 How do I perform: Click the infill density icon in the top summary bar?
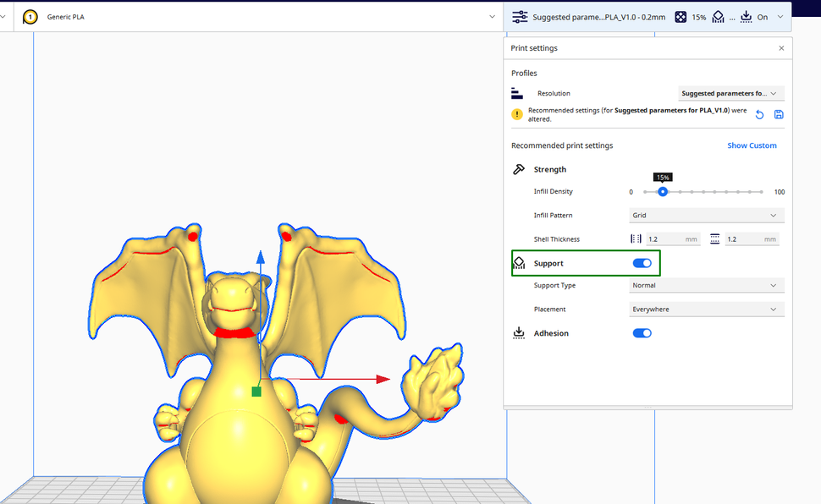coord(680,17)
